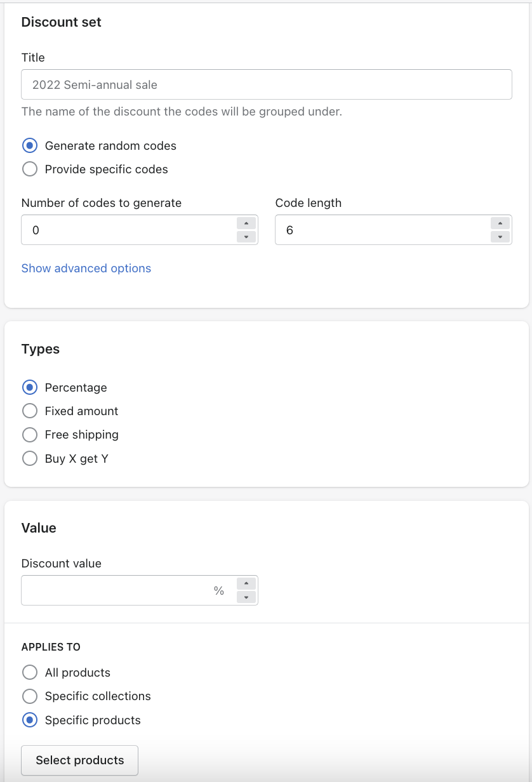Increase the number of codes to generate
532x782 pixels.
246,223
